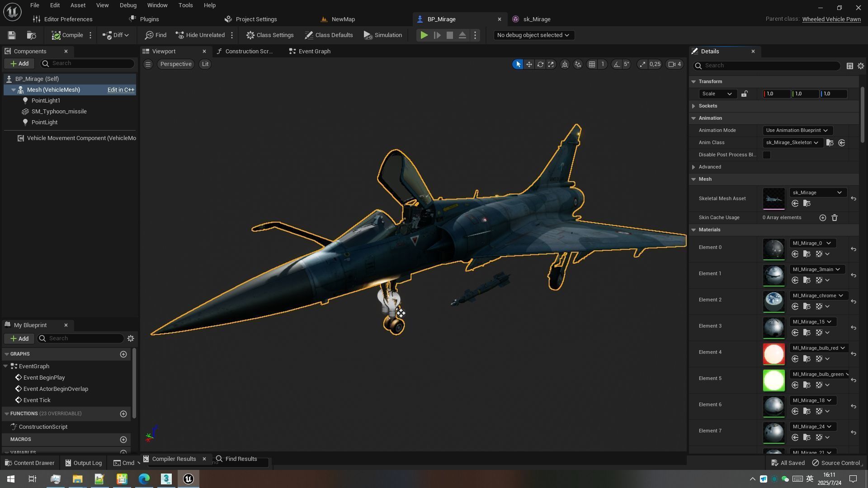Open Scale transform type dropdown

click(717, 94)
